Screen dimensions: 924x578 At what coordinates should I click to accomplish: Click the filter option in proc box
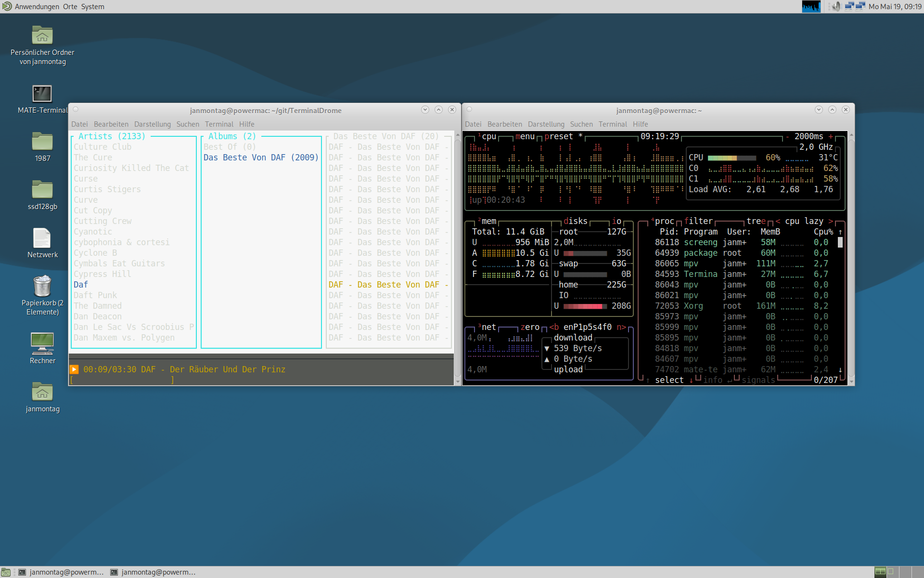698,221
